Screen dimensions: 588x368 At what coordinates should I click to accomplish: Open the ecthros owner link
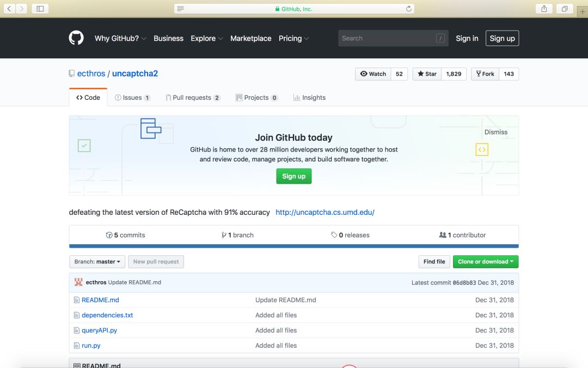tap(91, 73)
